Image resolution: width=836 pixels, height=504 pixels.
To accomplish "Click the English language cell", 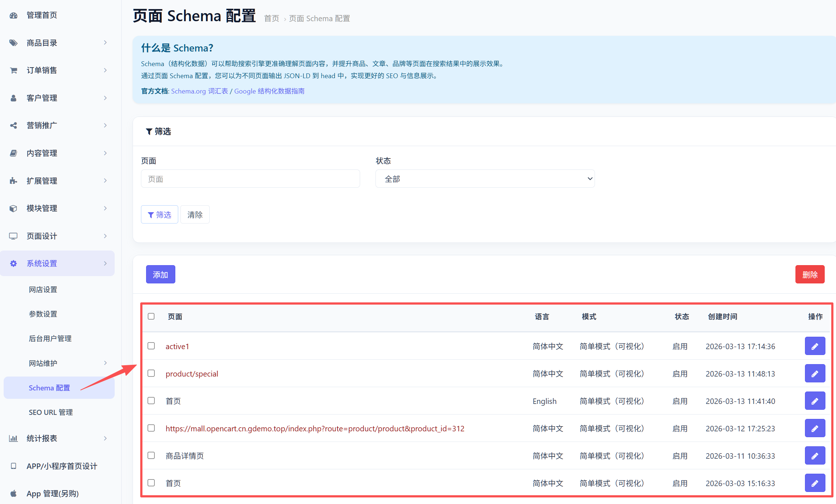I will (545, 401).
